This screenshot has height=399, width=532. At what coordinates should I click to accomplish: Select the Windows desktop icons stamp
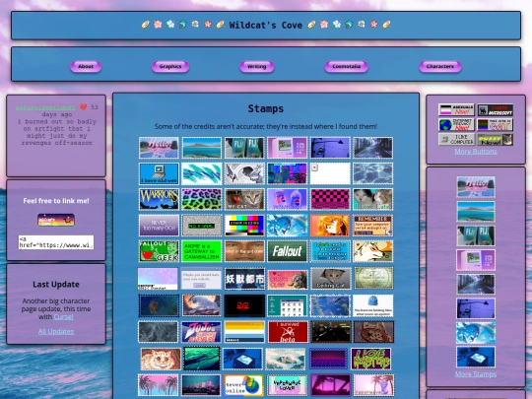287,305
